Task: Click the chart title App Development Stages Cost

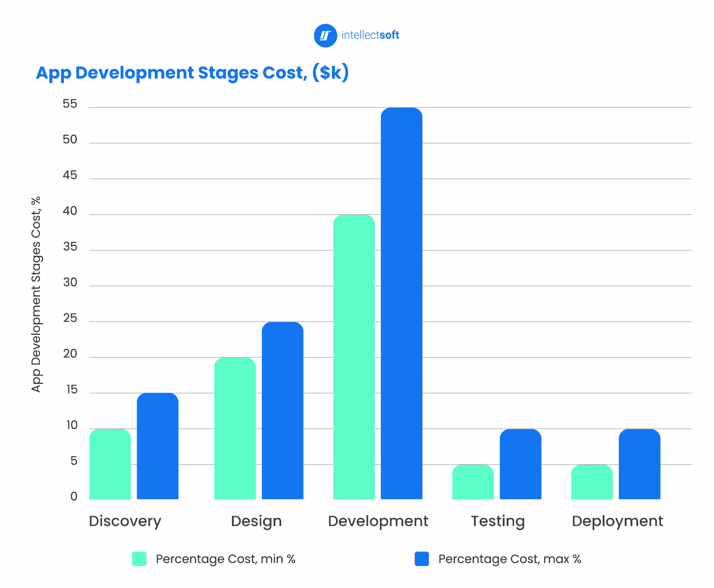Action: point(193,73)
